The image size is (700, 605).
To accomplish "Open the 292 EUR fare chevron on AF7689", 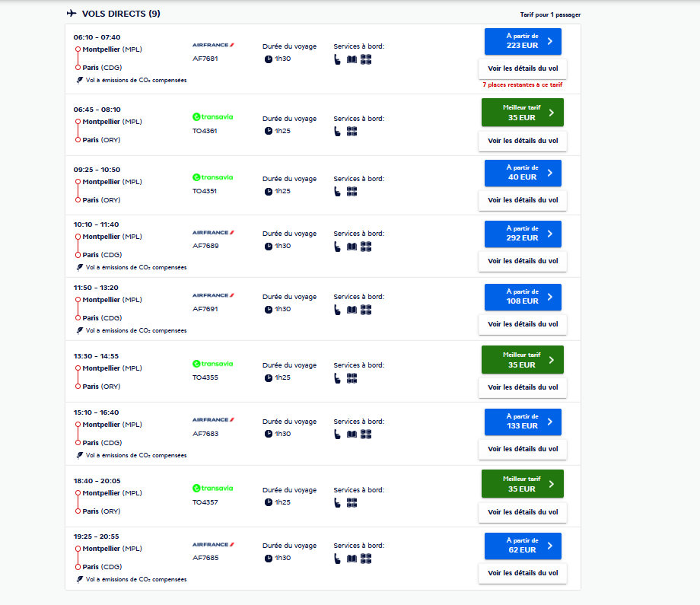I will pos(550,234).
